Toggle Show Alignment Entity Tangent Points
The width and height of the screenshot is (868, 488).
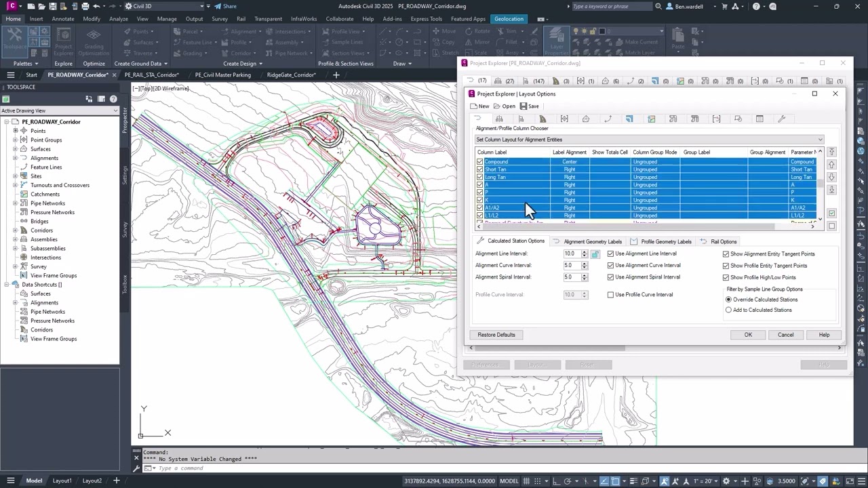726,254
